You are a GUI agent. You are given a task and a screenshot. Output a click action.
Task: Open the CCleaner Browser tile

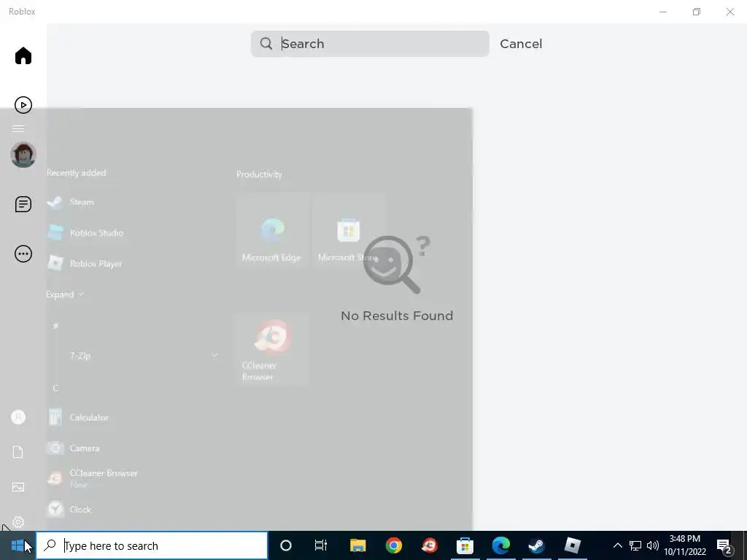[x=271, y=349]
